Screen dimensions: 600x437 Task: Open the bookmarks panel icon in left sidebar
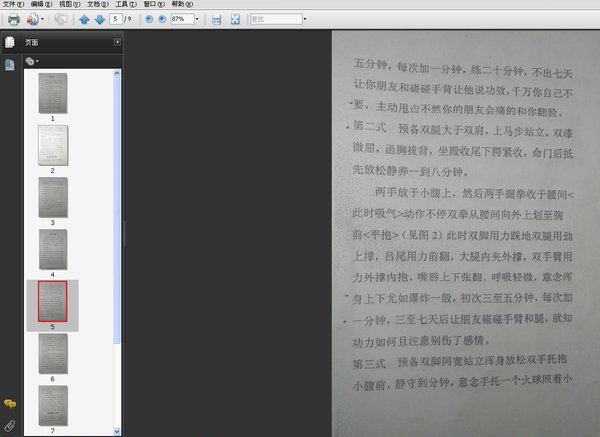[x=9, y=64]
